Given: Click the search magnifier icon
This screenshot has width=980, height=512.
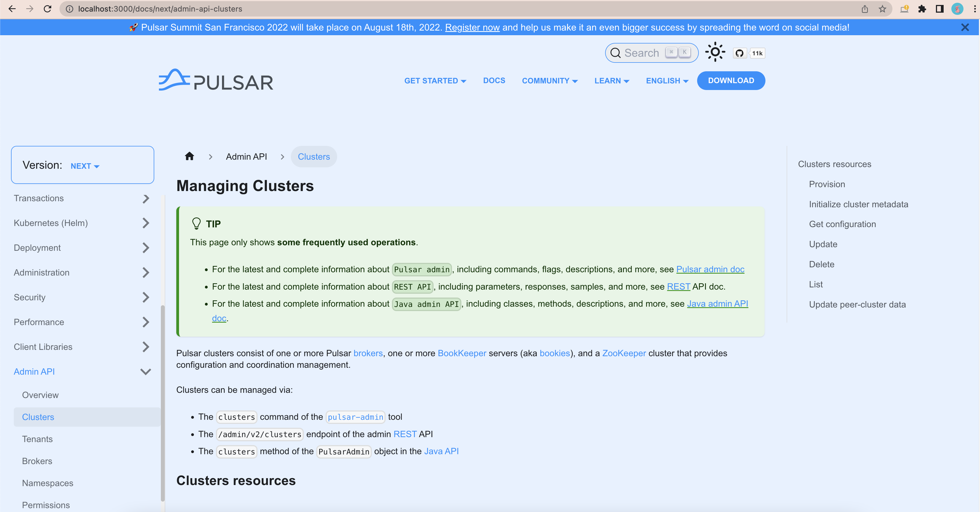Looking at the screenshot, I should coord(616,53).
